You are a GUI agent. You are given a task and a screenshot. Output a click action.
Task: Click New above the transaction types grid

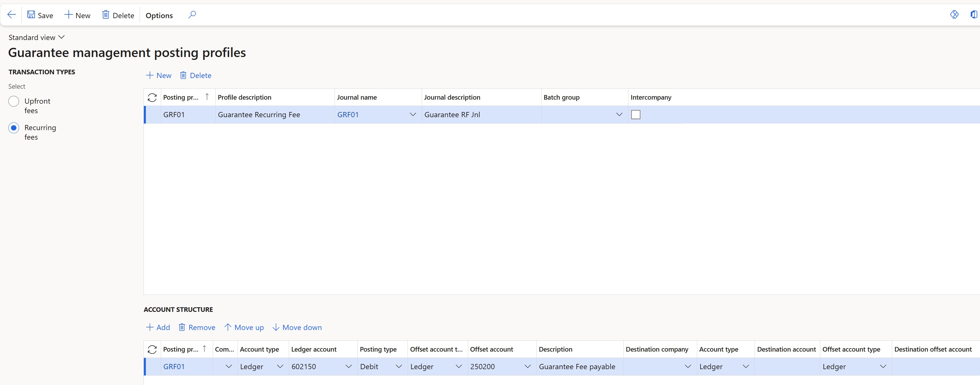click(x=159, y=75)
